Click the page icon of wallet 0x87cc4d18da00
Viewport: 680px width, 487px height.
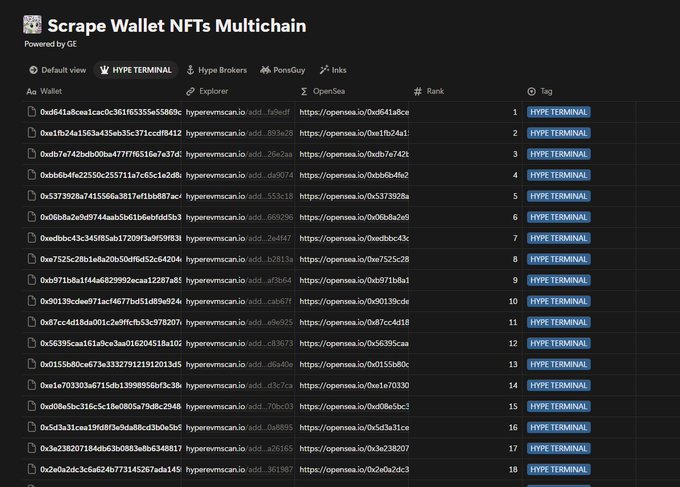(32, 322)
